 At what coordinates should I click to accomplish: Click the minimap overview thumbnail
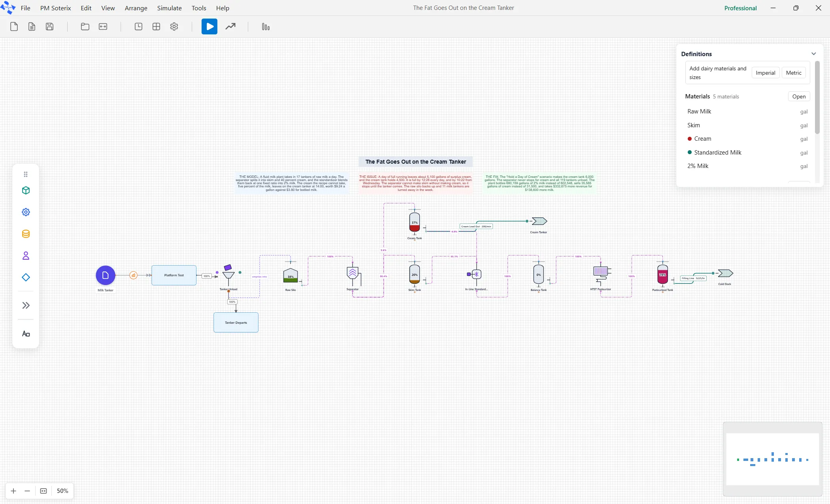[x=772, y=459]
